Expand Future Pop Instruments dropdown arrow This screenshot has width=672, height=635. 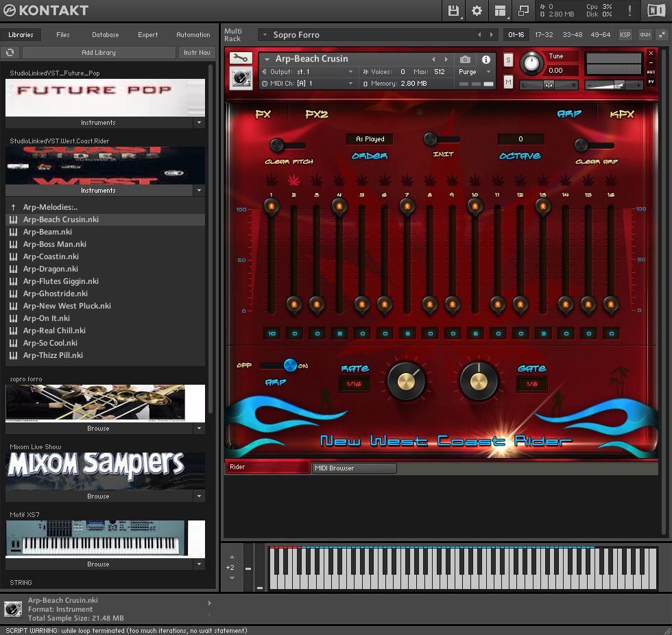coord(200,123)
